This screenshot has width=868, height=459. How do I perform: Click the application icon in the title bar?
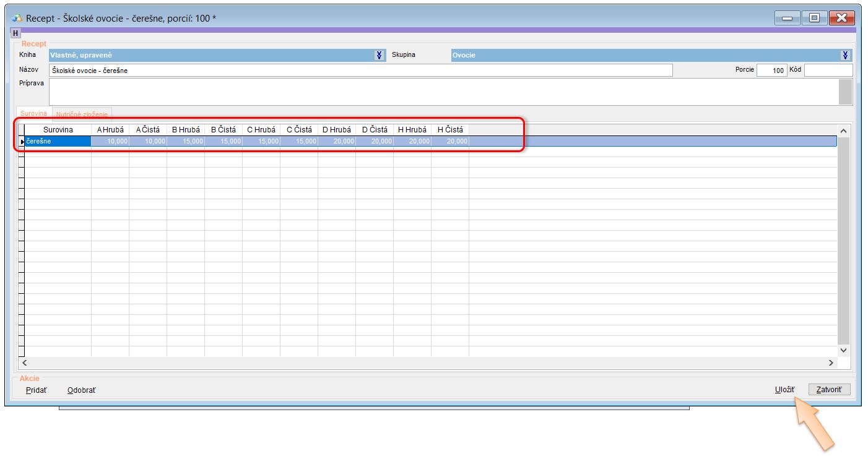coord(17,18)
